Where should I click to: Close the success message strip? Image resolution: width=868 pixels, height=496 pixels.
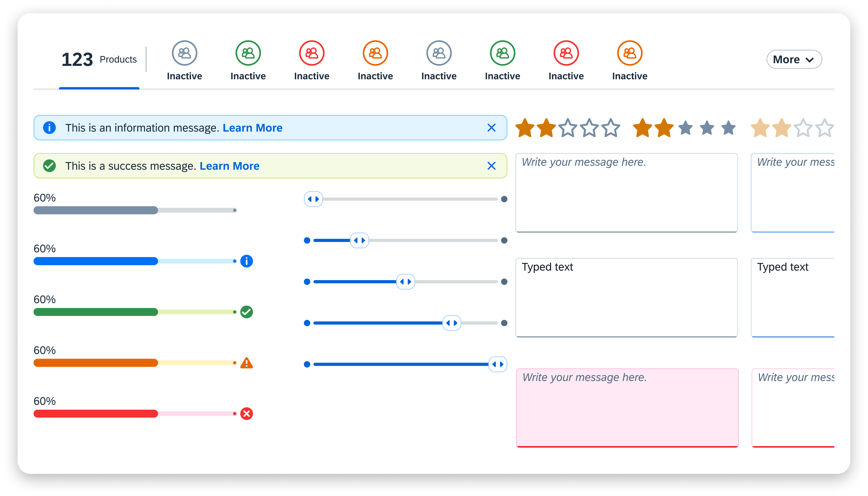coord(491,166)
